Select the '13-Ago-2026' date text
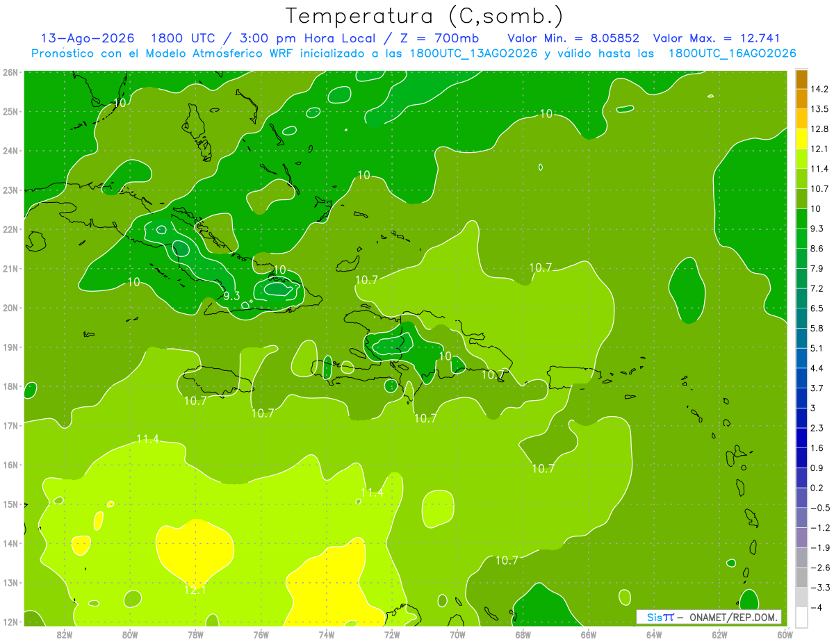Viewport: 834px width, 644px height. (x=87, y=38)
